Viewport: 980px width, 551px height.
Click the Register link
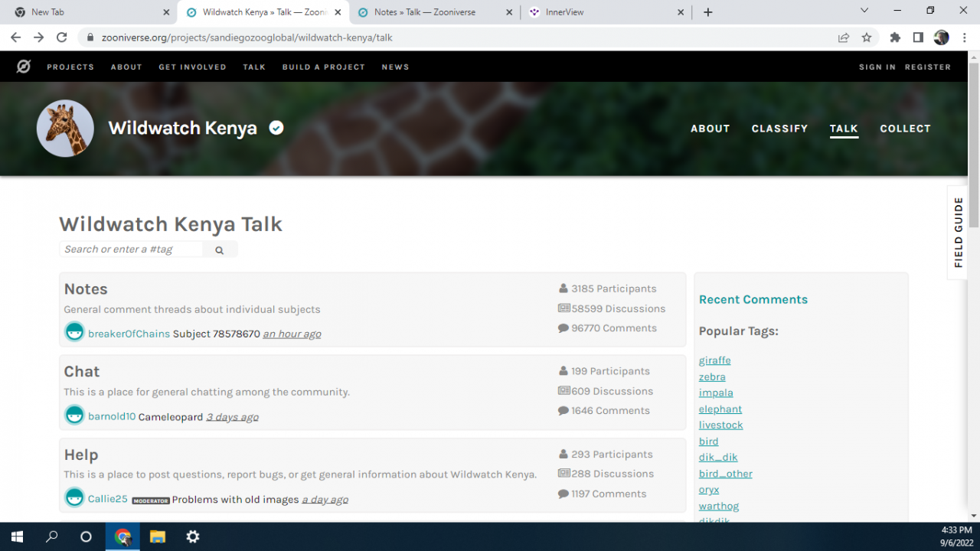coord(928,67)
